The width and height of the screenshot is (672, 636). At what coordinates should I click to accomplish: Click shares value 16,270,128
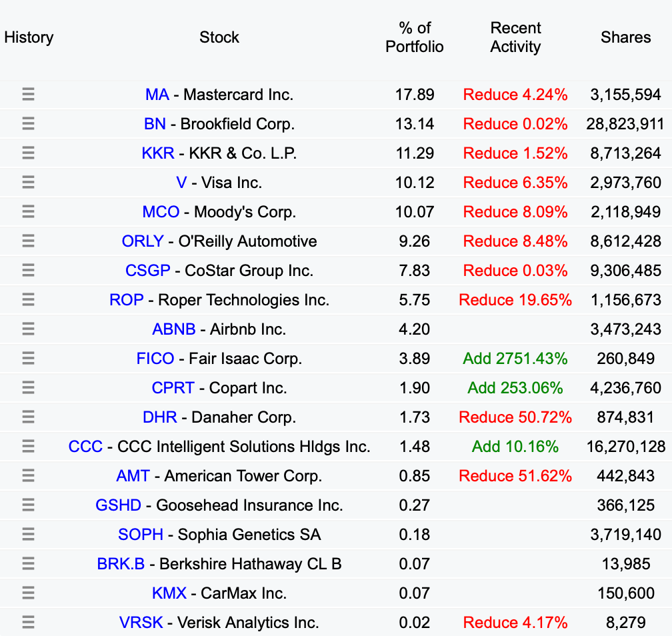pyautogui.click(x=626, y=447)
